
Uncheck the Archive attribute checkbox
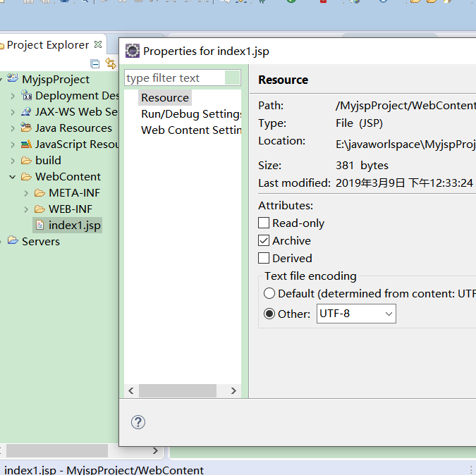(x=264, y=240)
